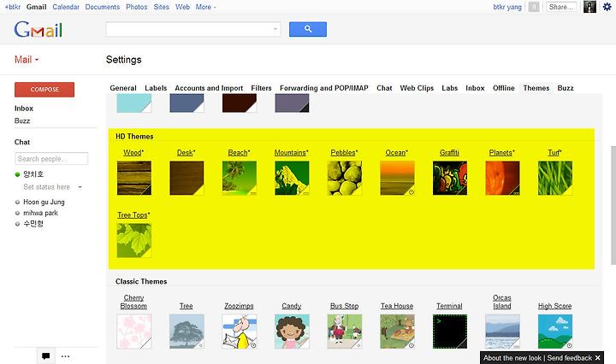Click About the new look link

click(512, 358)
